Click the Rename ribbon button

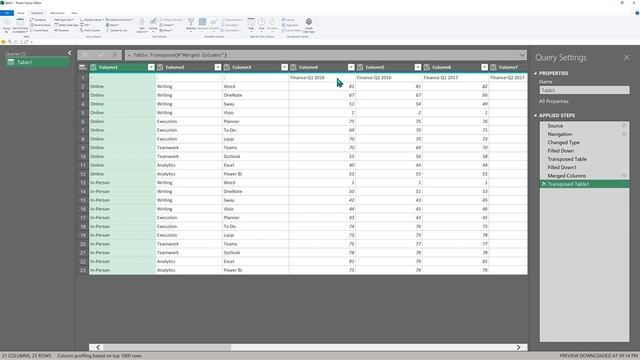(62, 30)
